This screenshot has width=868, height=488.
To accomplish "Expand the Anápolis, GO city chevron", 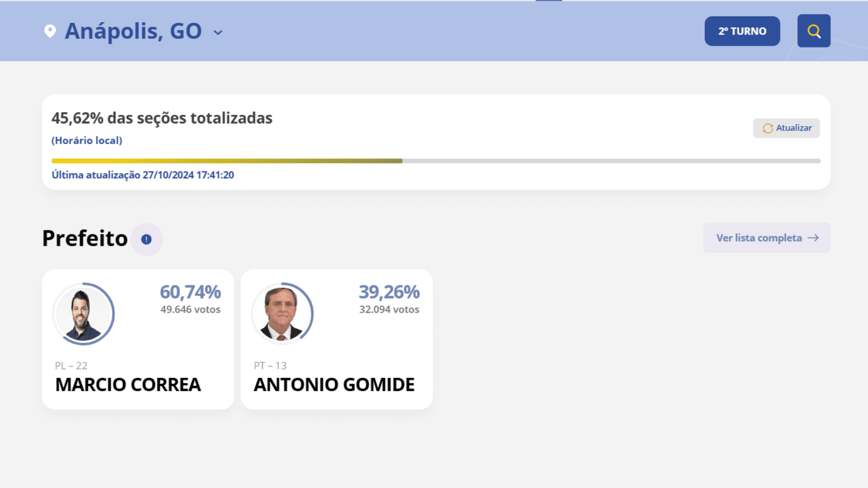I will (218, 32).
